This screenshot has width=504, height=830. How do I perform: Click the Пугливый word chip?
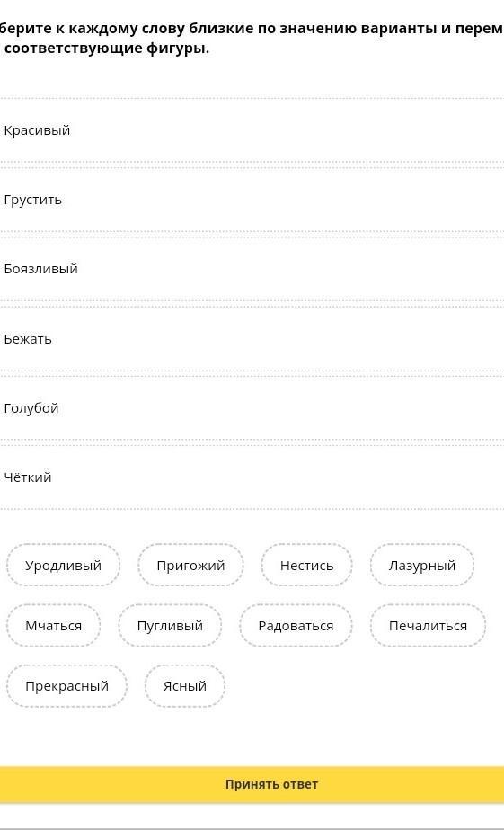coord(170,626)
